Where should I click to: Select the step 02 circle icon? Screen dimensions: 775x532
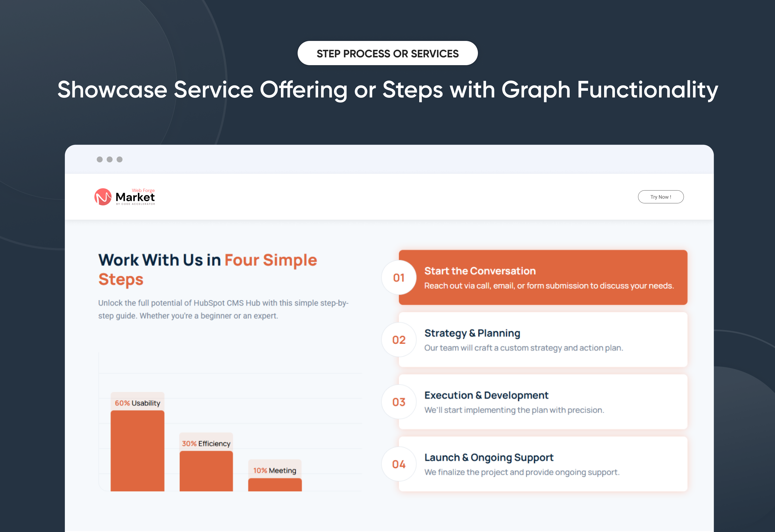point(399,339)
